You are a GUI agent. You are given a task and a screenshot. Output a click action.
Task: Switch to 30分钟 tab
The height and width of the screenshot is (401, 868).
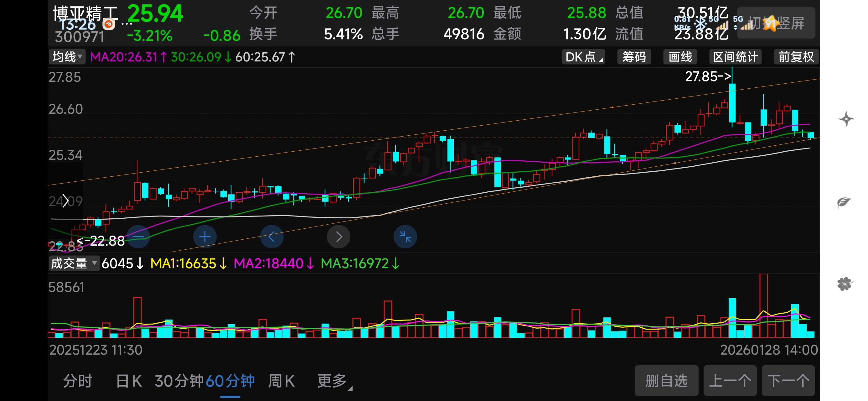tap(179, 381)
